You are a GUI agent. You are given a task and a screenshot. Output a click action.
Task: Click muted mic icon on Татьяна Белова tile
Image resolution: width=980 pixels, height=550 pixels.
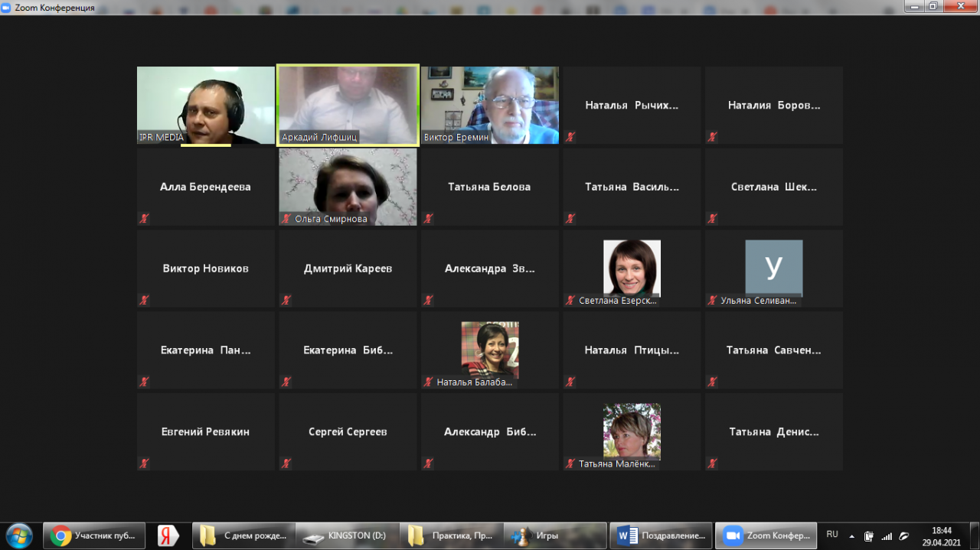pos(428,218)
